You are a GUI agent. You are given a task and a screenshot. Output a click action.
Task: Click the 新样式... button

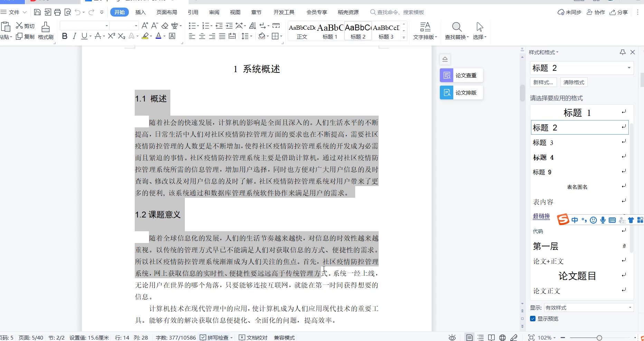pyautogui.click(x=543, y=82)
